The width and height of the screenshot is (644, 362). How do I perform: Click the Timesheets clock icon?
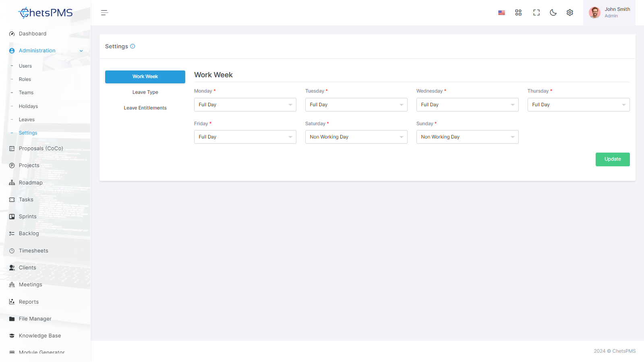(x=12, y=251)
